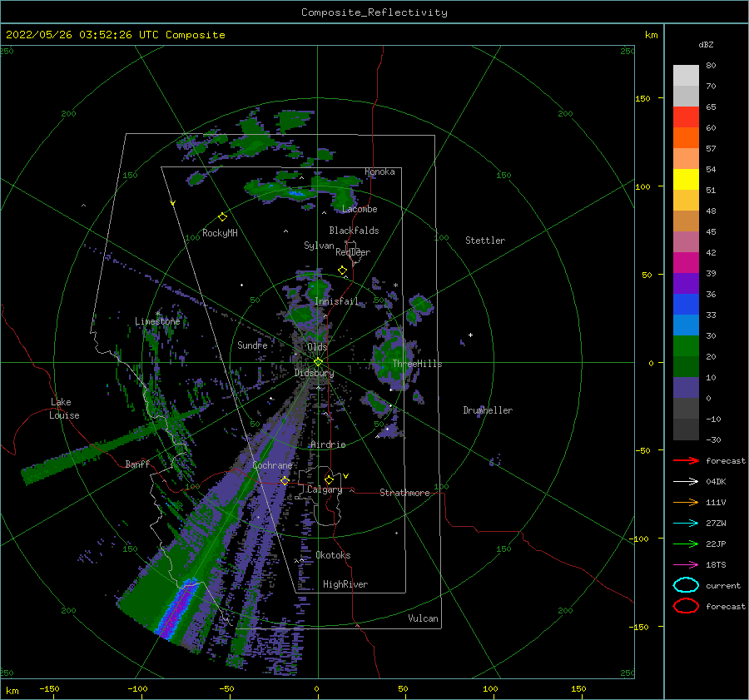Click the Limestone label
The image size is (749, 700).
(157, 321)
